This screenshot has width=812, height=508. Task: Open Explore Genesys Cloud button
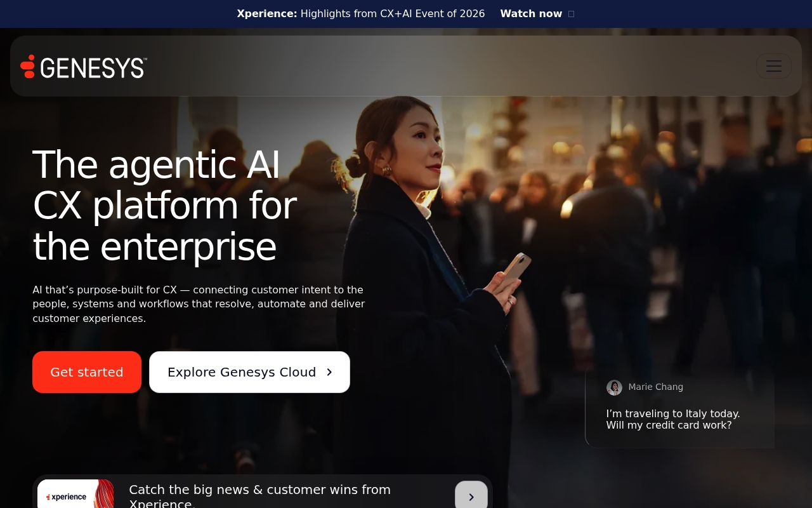(249, 372)
